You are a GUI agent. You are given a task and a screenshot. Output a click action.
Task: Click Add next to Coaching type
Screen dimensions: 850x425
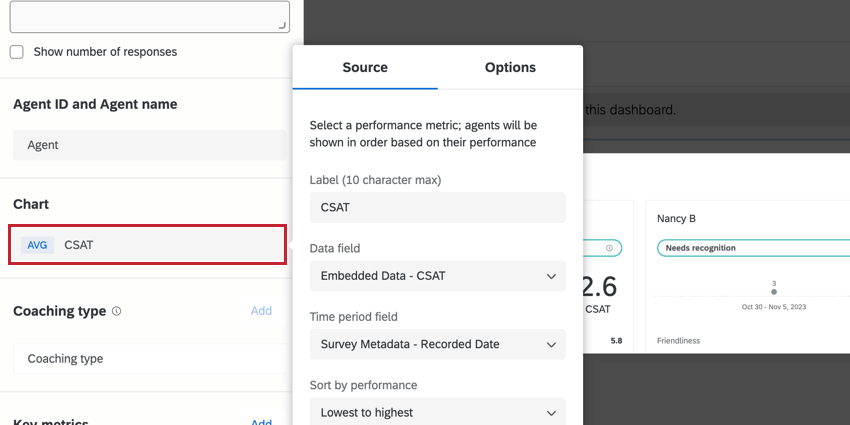(261, 311)
